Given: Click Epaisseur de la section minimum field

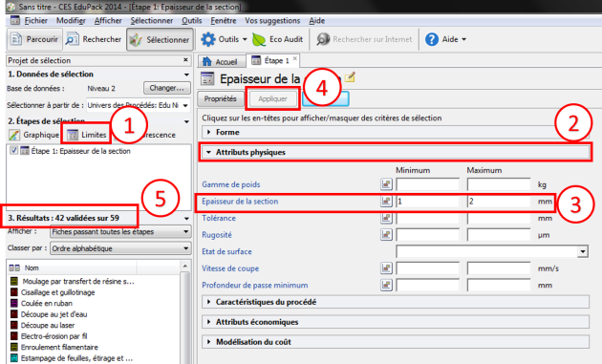Looking at the screenshot, I should tap(428, 202).
